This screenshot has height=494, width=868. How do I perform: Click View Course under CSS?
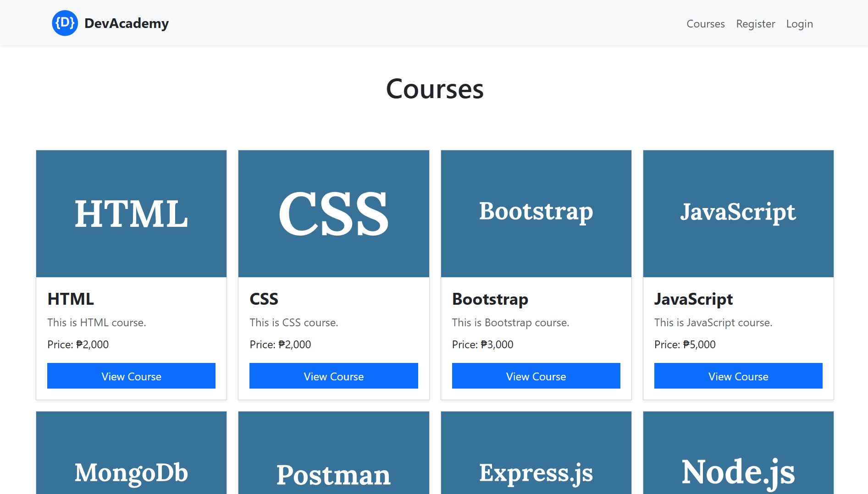tap(333, 376)
